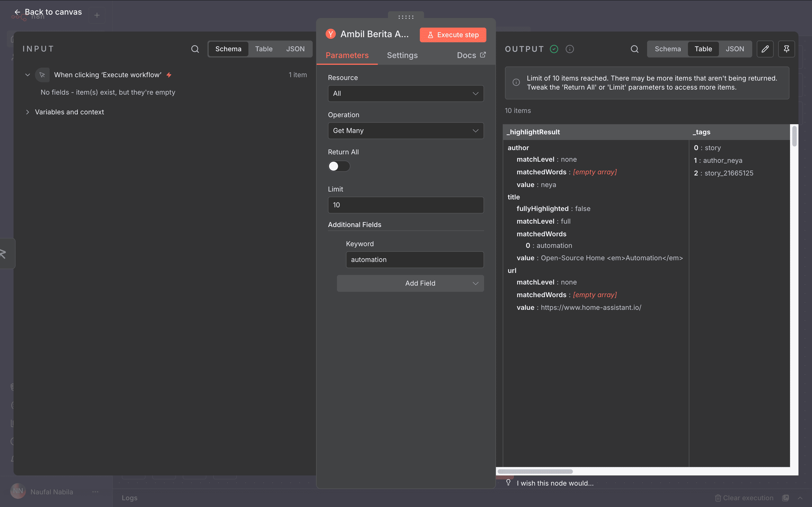Select the Parameters tab
Viewport: 812px width, 507px height.
click(x=347, y=55)
